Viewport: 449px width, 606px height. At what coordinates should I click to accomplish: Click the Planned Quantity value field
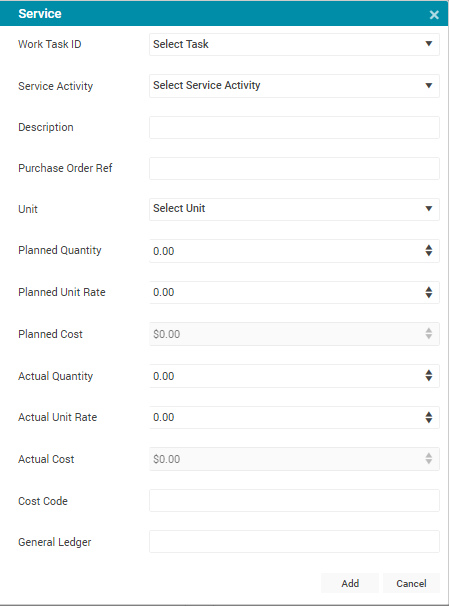pyautogui.click(x=286, y=251)
